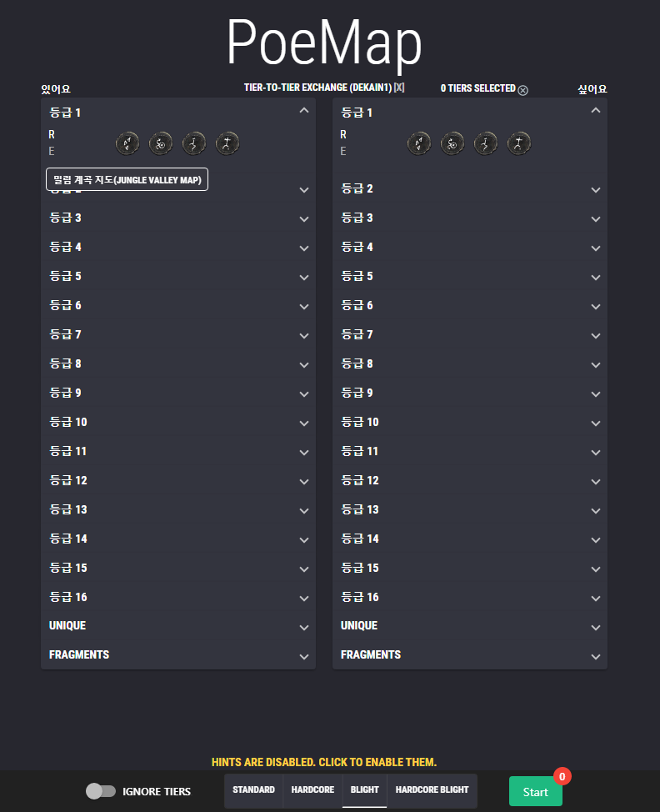Switch to the HARDCORE league tab
The image size is (660, 812).
click(x=312, y=790)
